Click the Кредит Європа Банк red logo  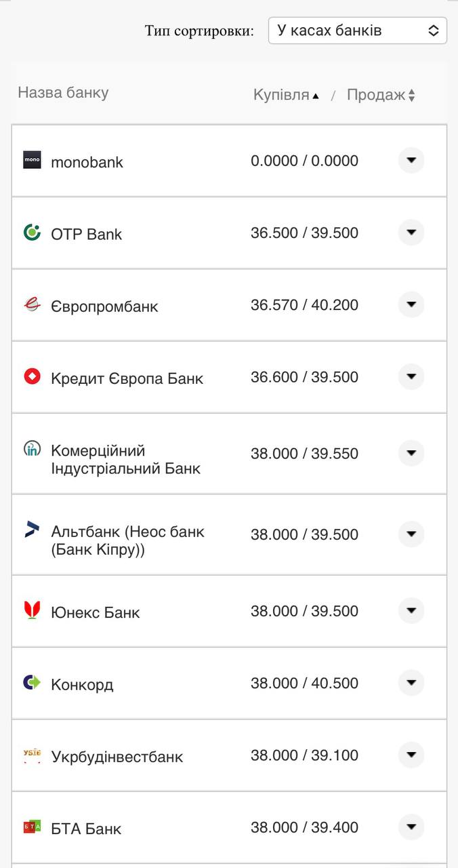point(32,377)
